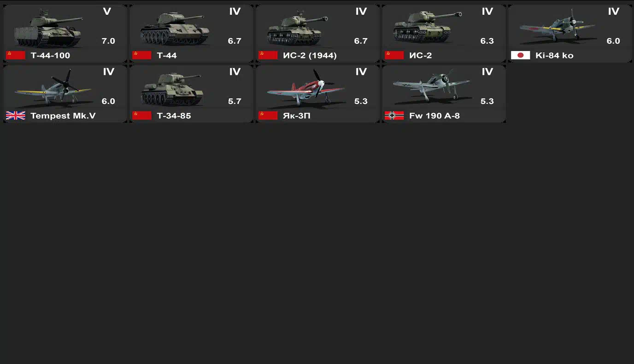Click the T-44 tank thumbnail
634x364 pixels.
click(x=174, y=29)
